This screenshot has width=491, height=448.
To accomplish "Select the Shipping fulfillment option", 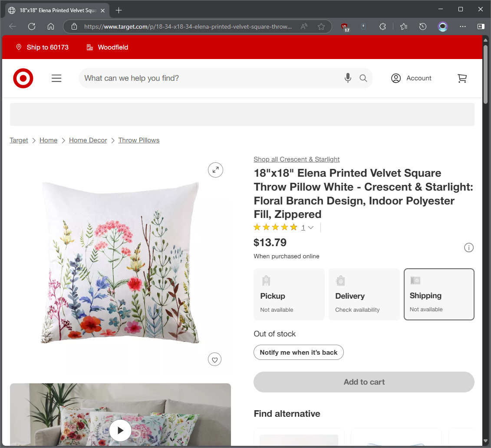I will (x=439, y=294).
